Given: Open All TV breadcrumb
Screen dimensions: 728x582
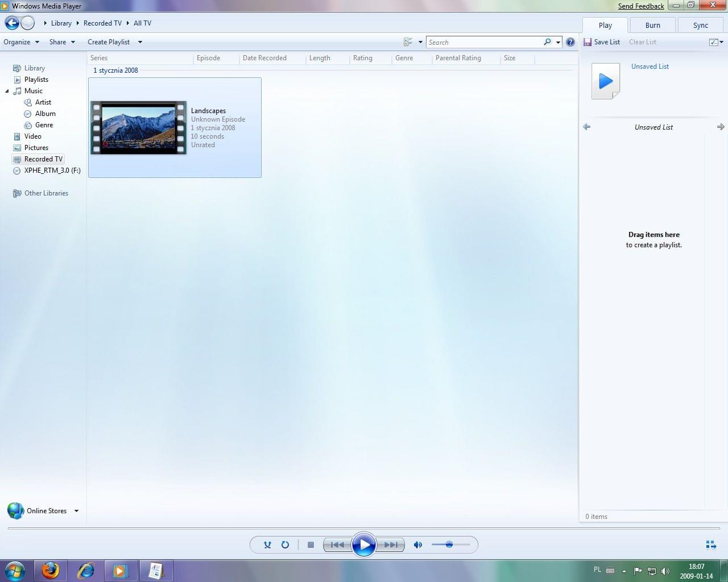Looking at the screenshot, I should pos(142,23).
